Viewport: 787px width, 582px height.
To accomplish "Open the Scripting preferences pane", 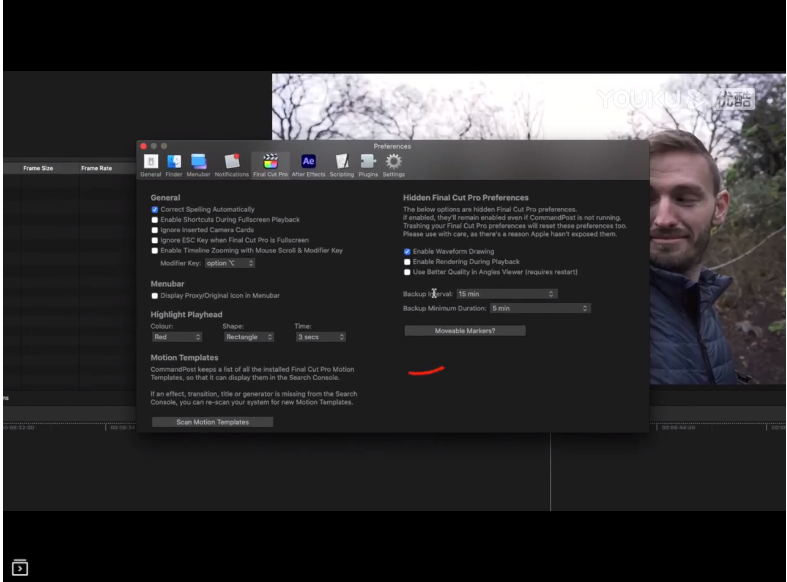I will [342, 165].
